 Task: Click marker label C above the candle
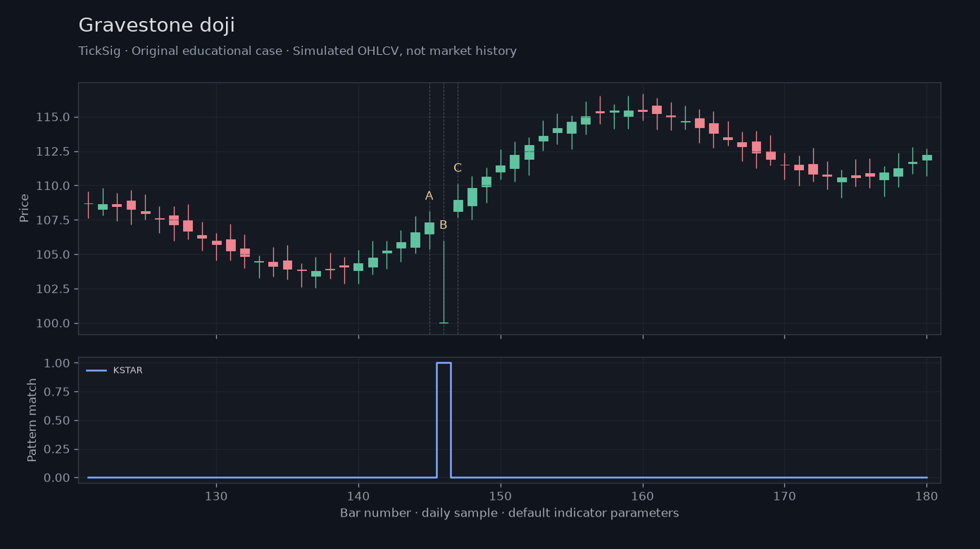(458, 168)
